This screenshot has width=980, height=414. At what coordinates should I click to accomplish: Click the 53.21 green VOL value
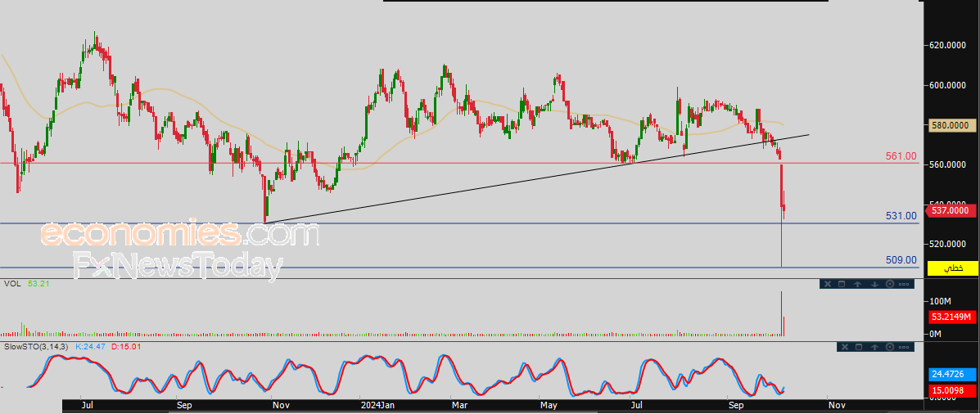coord(37,283)
